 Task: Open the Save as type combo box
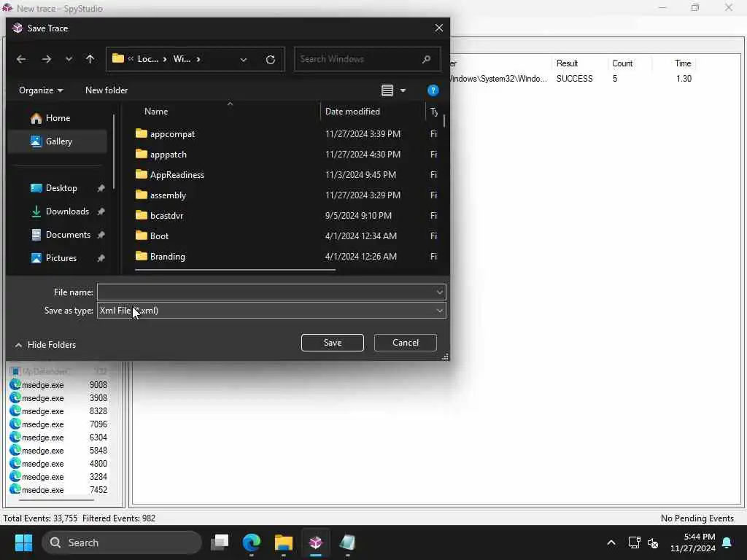coord(271,311)
